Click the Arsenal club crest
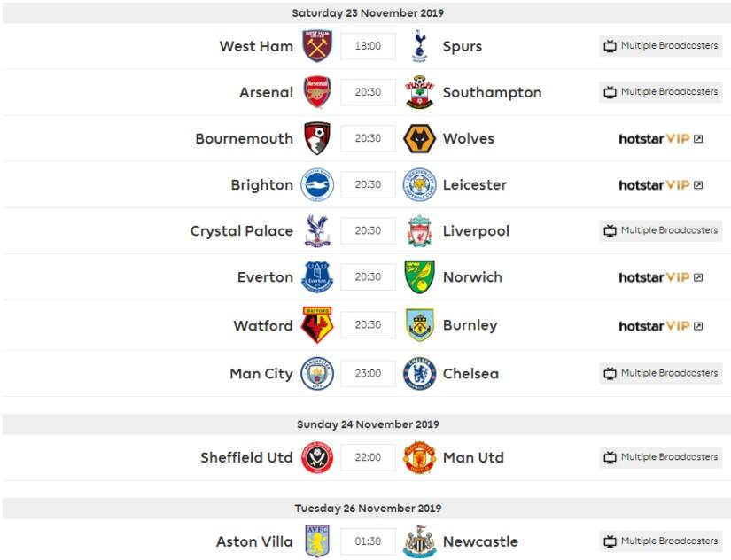 pos(316,92)
